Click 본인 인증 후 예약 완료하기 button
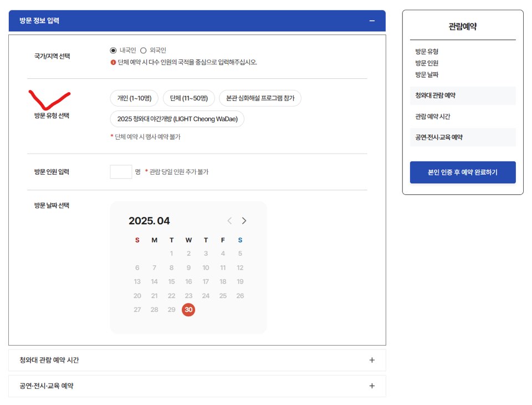Image resolution: width=532 pixels, height=405 pixels. (x=462, y=172)
